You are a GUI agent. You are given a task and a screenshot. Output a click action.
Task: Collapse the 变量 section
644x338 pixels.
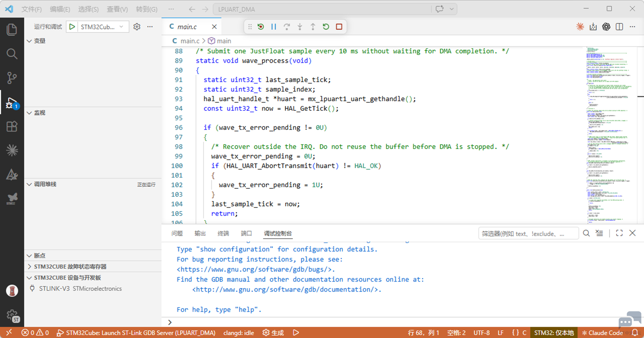[x=29, y=41]
